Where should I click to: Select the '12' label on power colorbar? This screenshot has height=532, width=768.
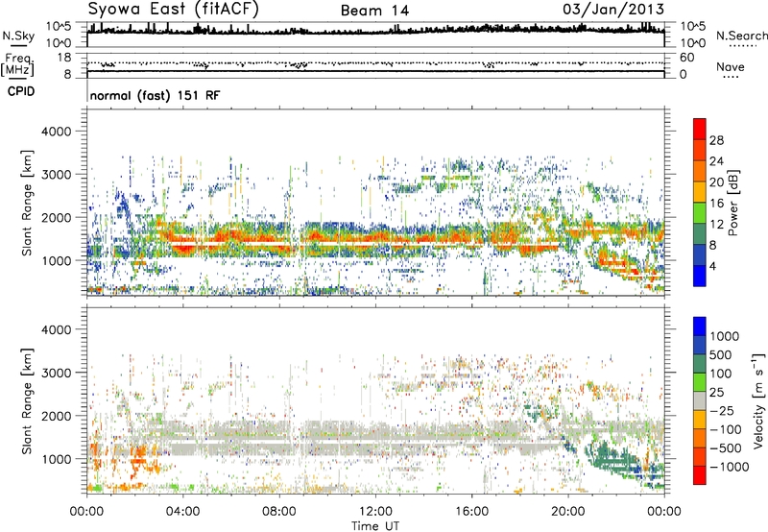[716, 225]
